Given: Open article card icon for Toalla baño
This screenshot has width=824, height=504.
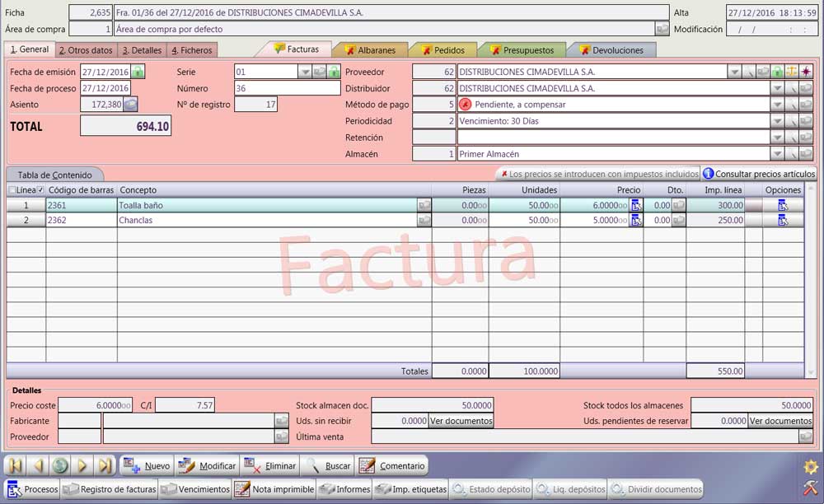Looking at the screenshot, I should pos(424,205).
